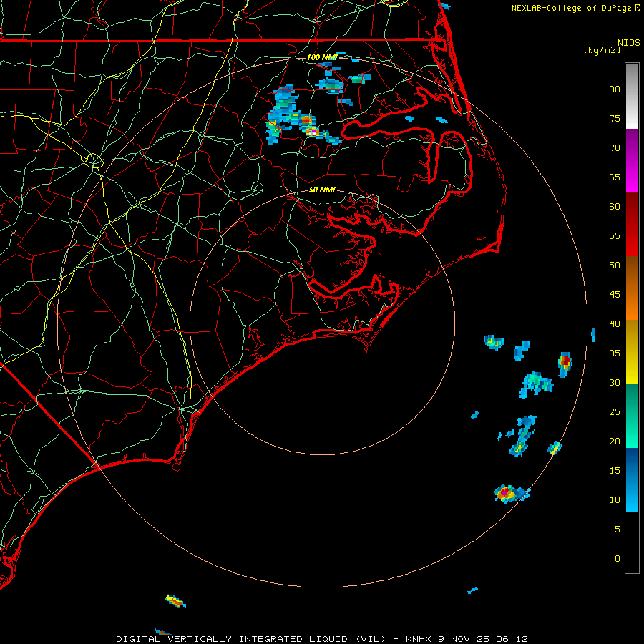The height and width of the screenshot is (644, 644).
Task: Click the small echo beside the bottom title text
Action: [162, 632]
